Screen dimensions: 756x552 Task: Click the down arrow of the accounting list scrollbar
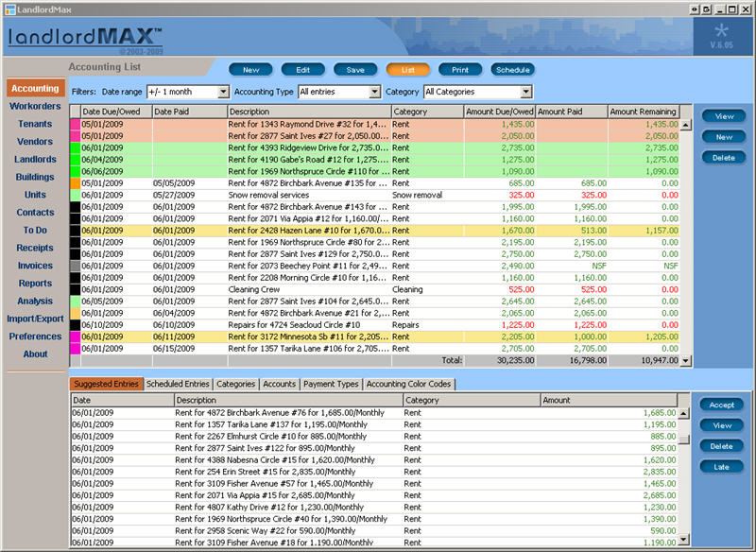click(x=686, y=360)
